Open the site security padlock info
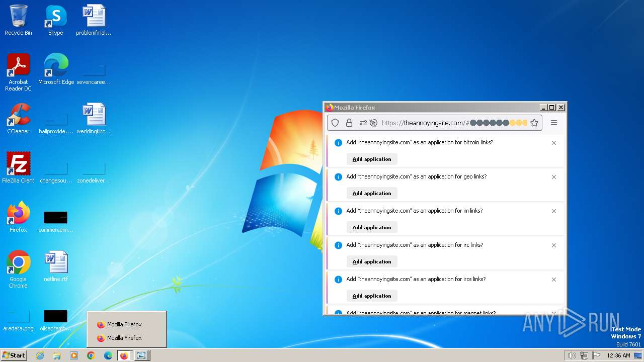The height and width of the screenshot is (362, 644). pos(349,123)
